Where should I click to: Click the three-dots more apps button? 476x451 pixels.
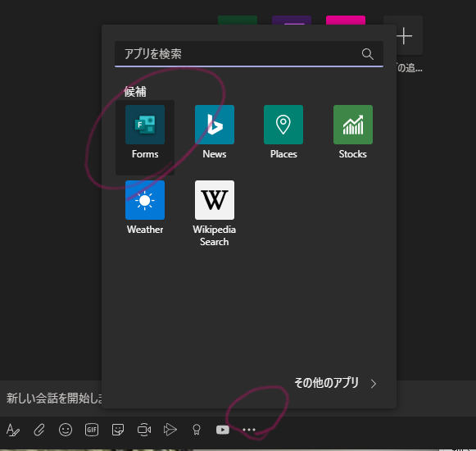(249, 430)
